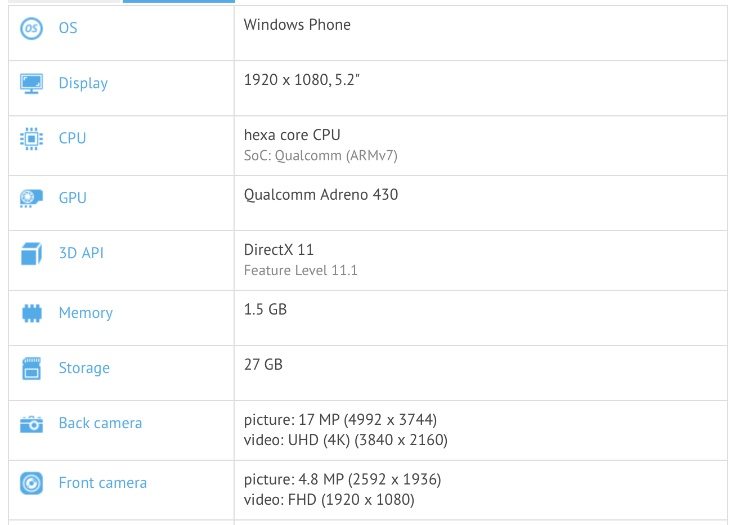The image size is (735, 525).
Task: Select the highlighted blue tab at top
Action: 179,1
